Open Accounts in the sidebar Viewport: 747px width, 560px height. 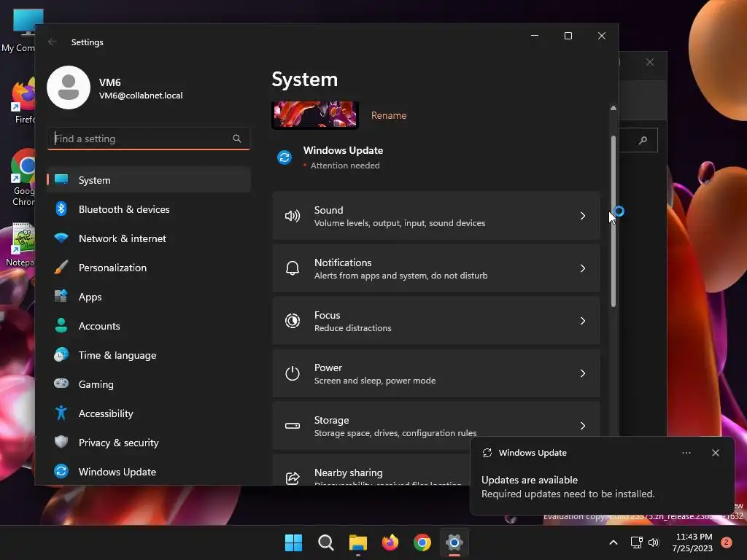[149, 326]
